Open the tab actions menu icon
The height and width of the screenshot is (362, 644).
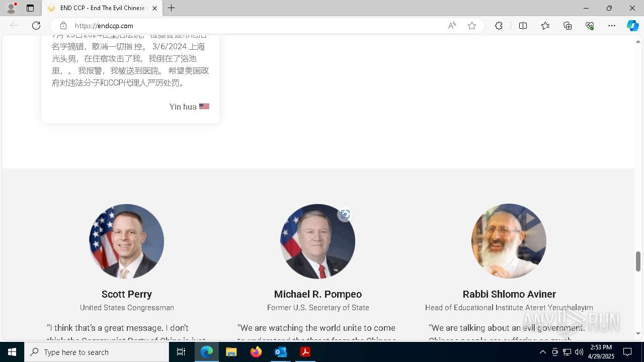tap(30, 8)
